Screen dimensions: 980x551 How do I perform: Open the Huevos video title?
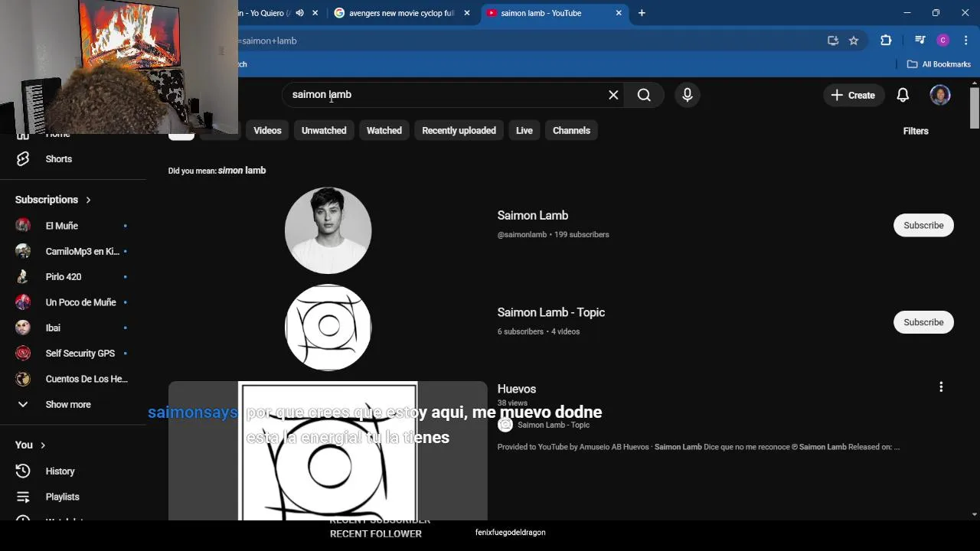tap(517, 389)
